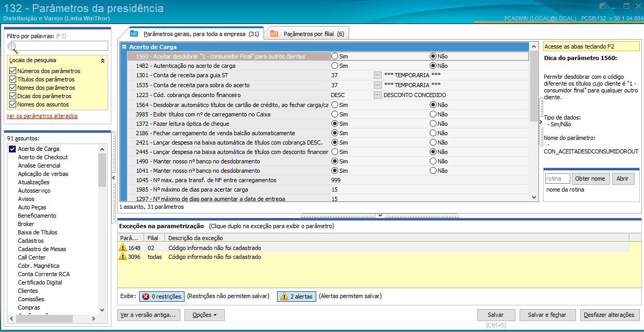The width and height of the screenshot is (644, 332).
Task: Show the 0 restrições filter
Action: [x=162, y=297]
